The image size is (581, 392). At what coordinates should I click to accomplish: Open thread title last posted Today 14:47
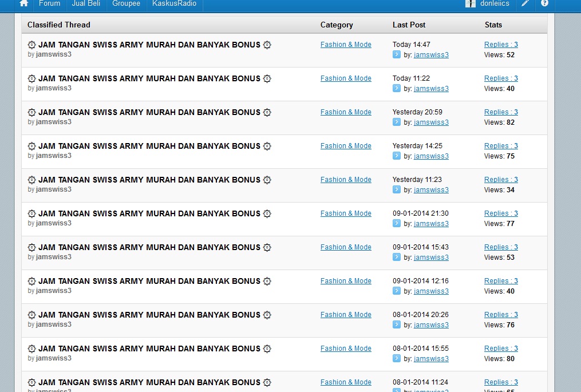(x=149, y=45)
